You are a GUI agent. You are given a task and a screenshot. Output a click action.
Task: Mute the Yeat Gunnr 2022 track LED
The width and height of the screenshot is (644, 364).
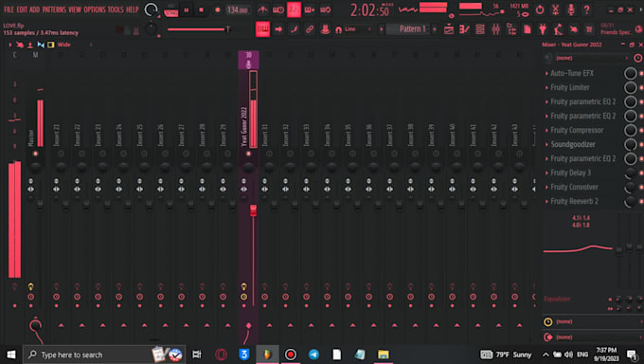coord(248,154)
